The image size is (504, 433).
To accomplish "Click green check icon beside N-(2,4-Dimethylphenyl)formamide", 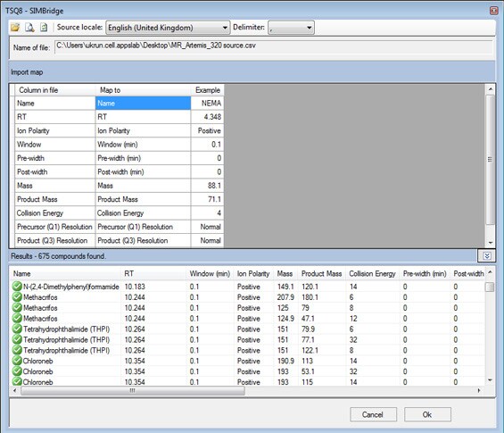I will pos(17,287).
